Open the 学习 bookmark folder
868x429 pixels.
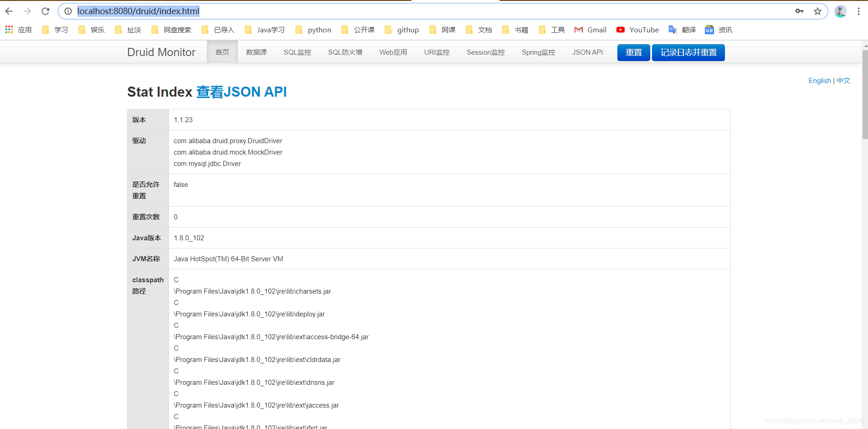pyautogui.click(x=55, y=30)
